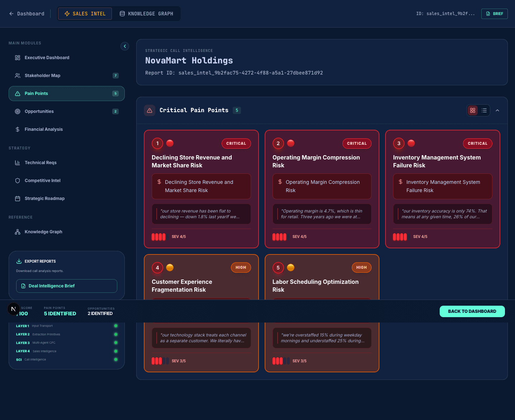Click the Layer 1 Input Transport status dot
The height and width of the screenshot is (420, 515).
[116, 326]
